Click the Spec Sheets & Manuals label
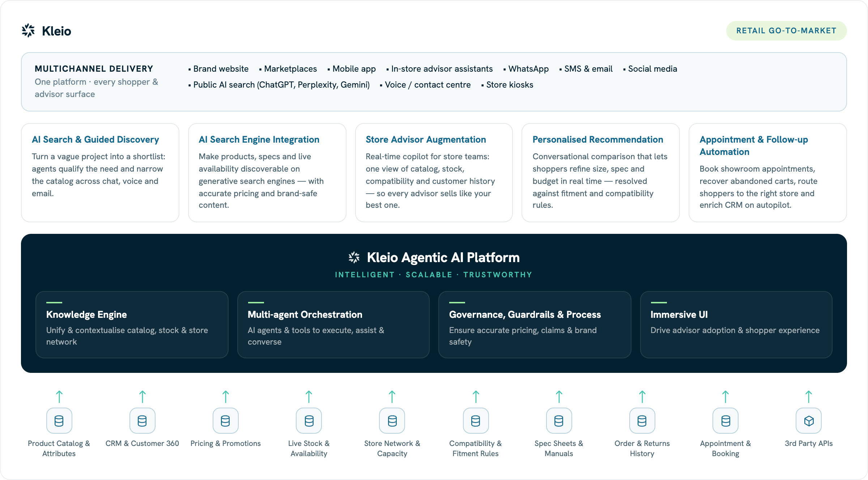Viewport: 868px width, 480px height. [559, 449]
